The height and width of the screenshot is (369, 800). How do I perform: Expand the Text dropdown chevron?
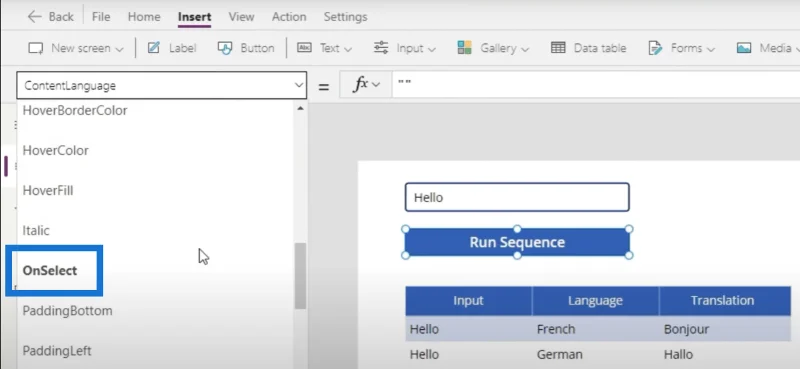tap(348, 50)
